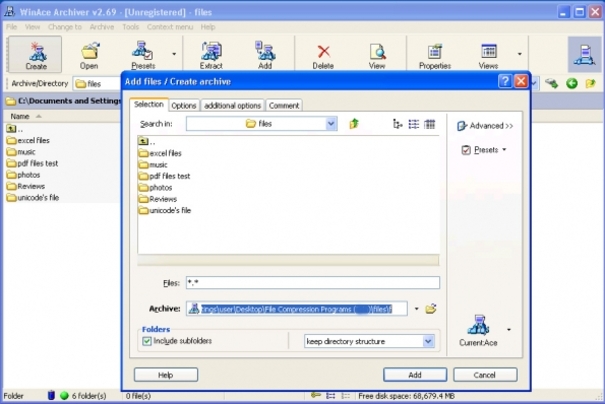Go up one folder level in dialog

354,123
